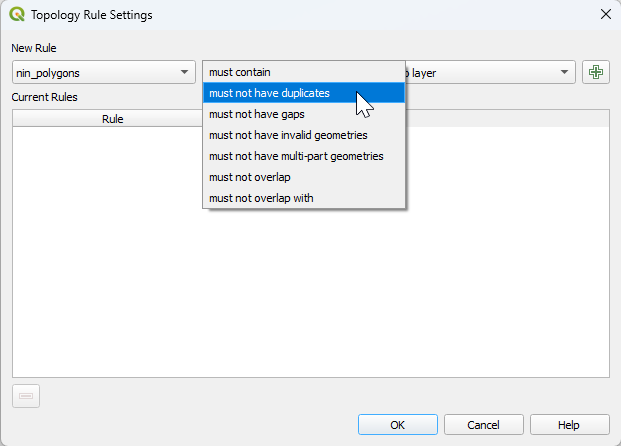Close the Topology Rule Settings dialog
This screenshot has height=446, width=621.
(604, 15)
